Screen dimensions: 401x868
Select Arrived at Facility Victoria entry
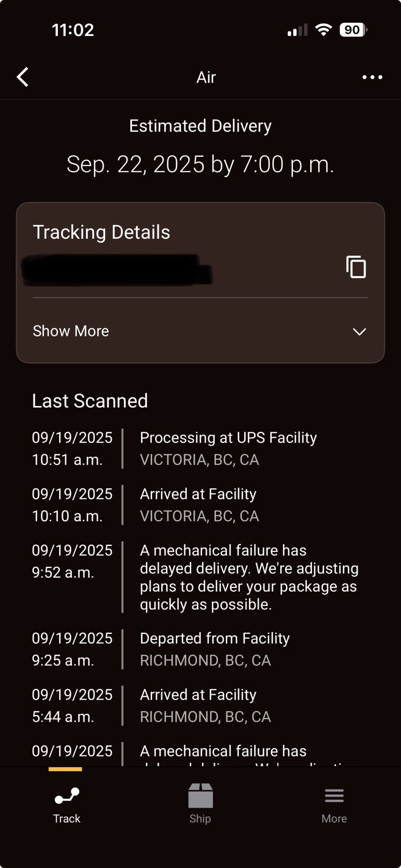200,505
